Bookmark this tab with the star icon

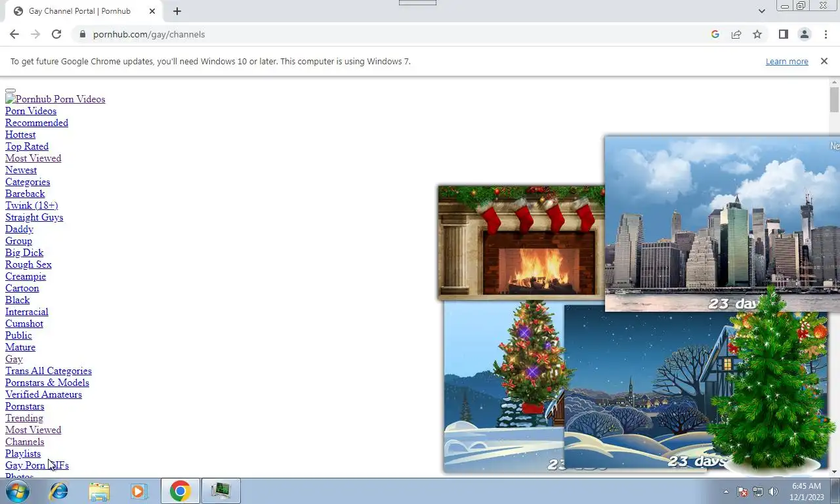757,34
